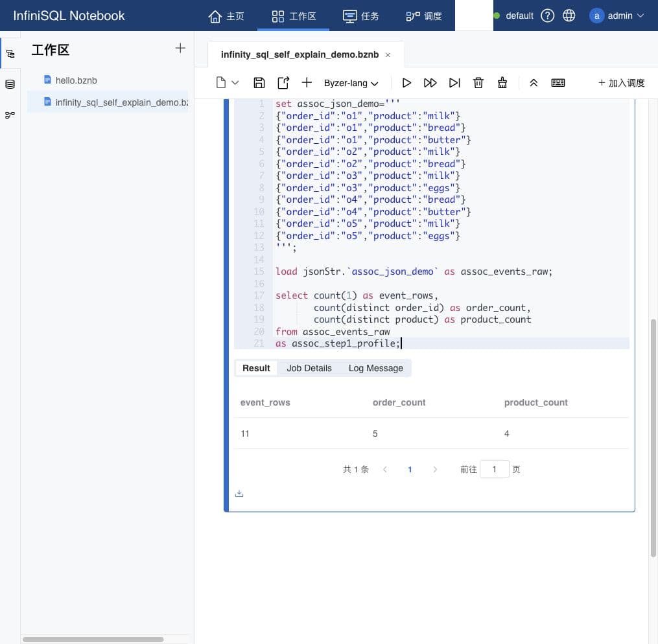Image resolution: width=658 pixels, height=644 pixels.
Task: Open the help question mark icon
Action: pos(547,16)
